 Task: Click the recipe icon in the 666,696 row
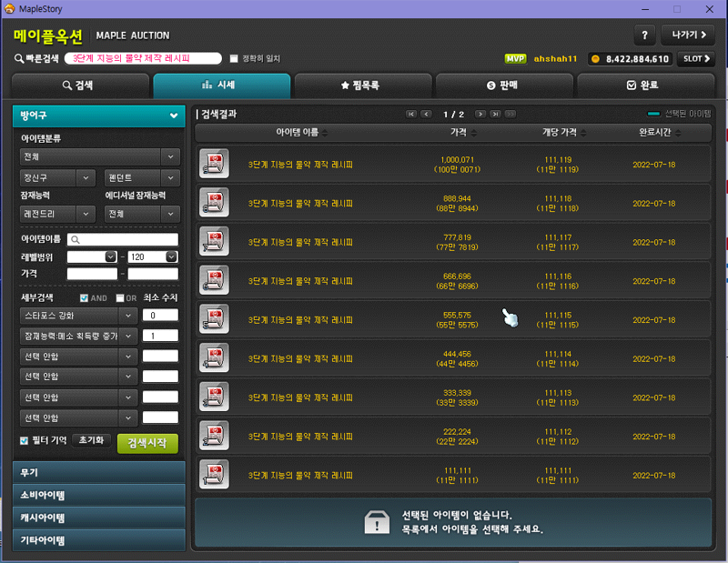point(214,280)
